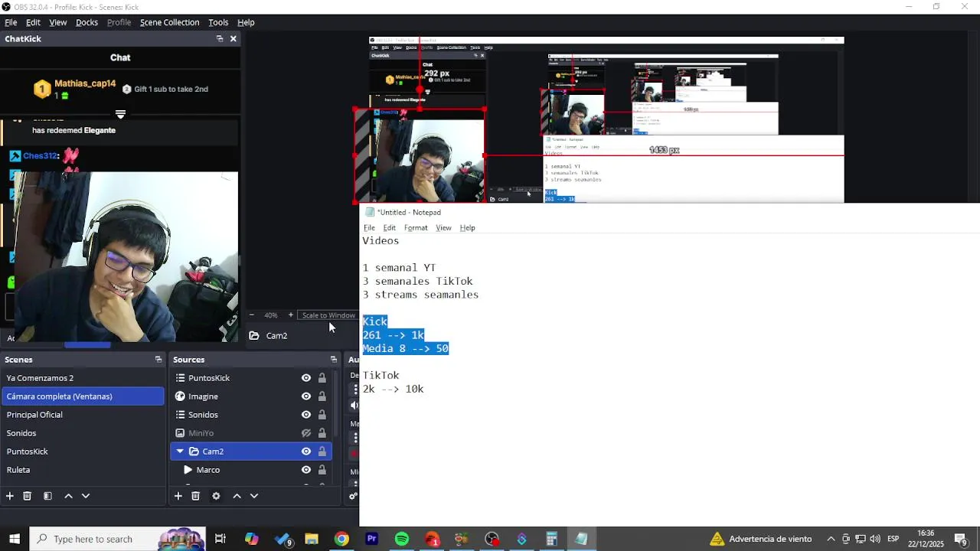Collapse the Cam2 group in Sources

(x=180, y=452)
